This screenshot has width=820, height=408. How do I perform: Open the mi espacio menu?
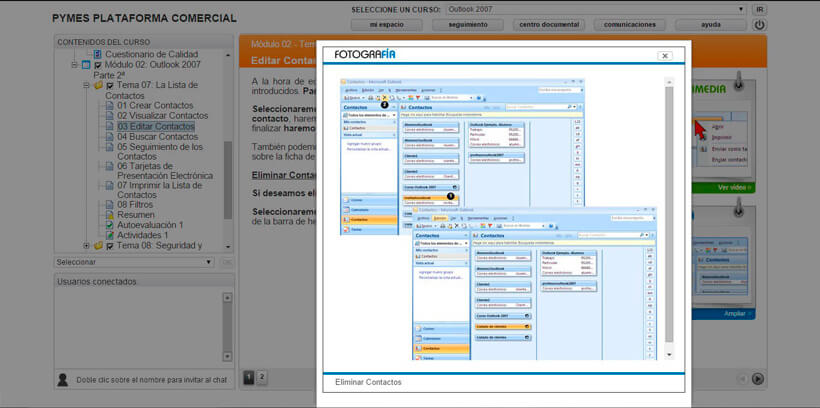386,25
